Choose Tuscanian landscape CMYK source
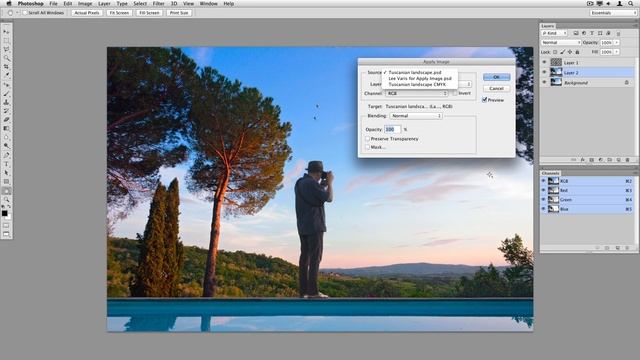 [x=420, y=84]
